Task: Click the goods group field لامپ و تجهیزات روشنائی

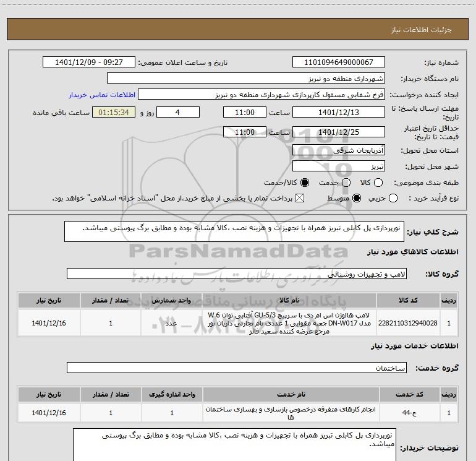Action: coord(237,274)
